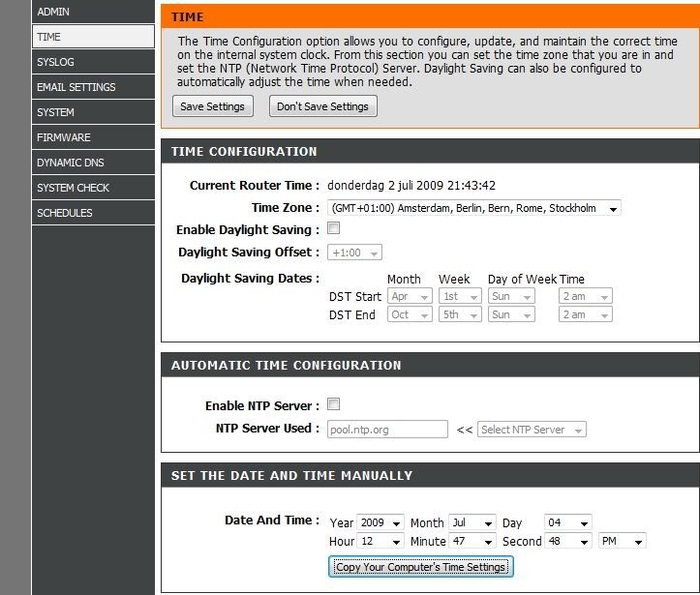This screenshot has width=700, height=595.
Task: Open the SYSLOG sidebar page
Action: pyautogui.click(x=93, y=62)
